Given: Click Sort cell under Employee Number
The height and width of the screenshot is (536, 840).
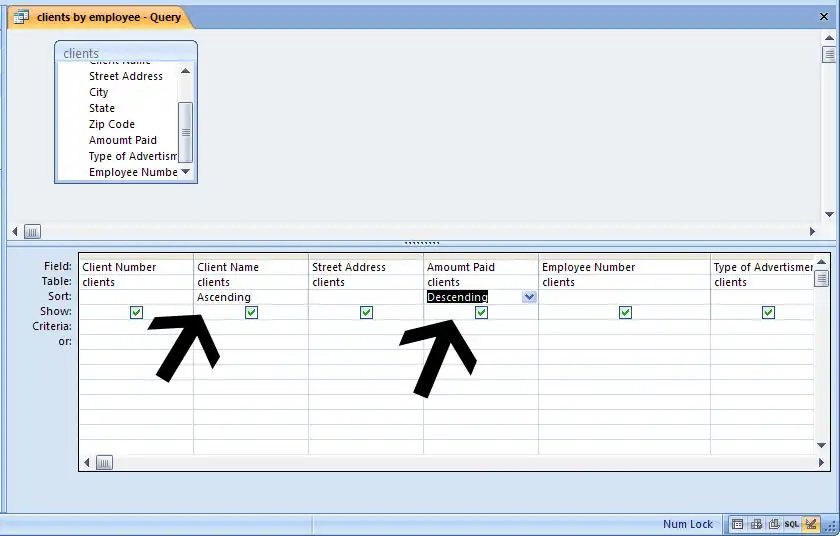Looking at the screenshot, I should coord(624,297).
